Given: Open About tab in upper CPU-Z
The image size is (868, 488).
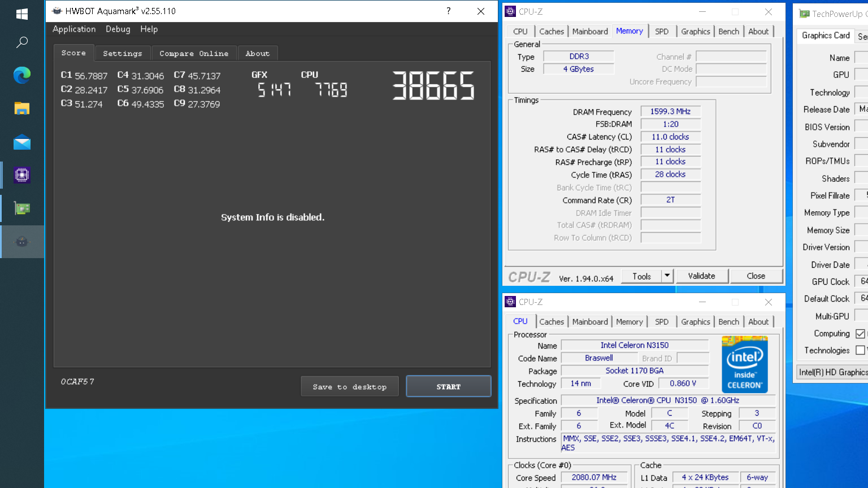Looking at the screenshot, I should (758, 32).
